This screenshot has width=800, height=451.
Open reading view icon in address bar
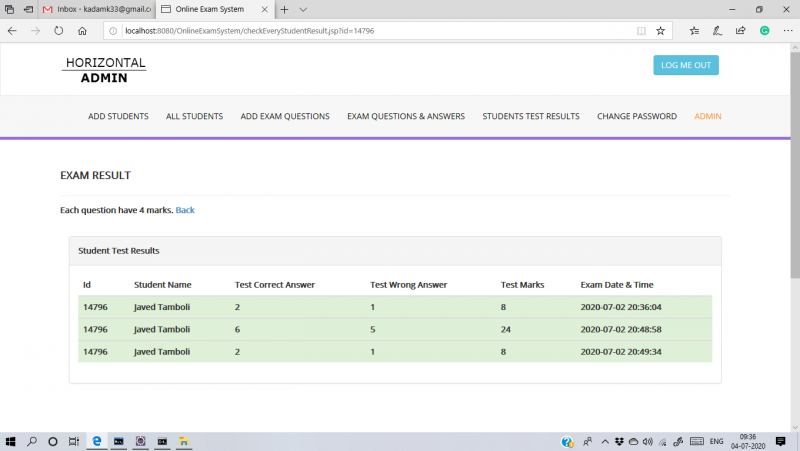pos(641,31)
